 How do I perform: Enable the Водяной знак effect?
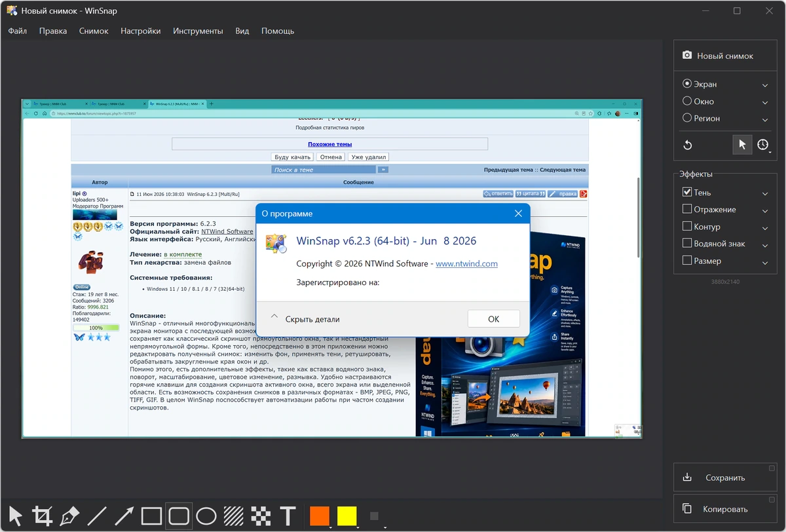click(687, 244)
